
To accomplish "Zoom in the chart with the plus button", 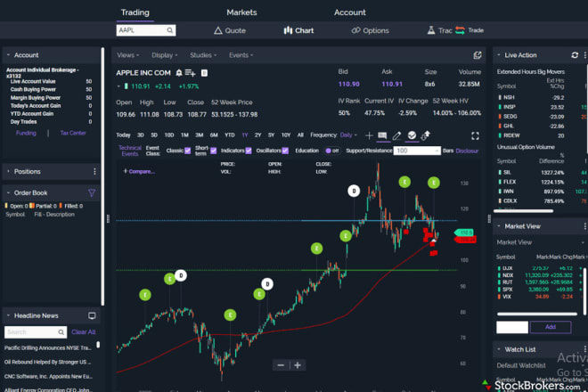I will [298, 365].
